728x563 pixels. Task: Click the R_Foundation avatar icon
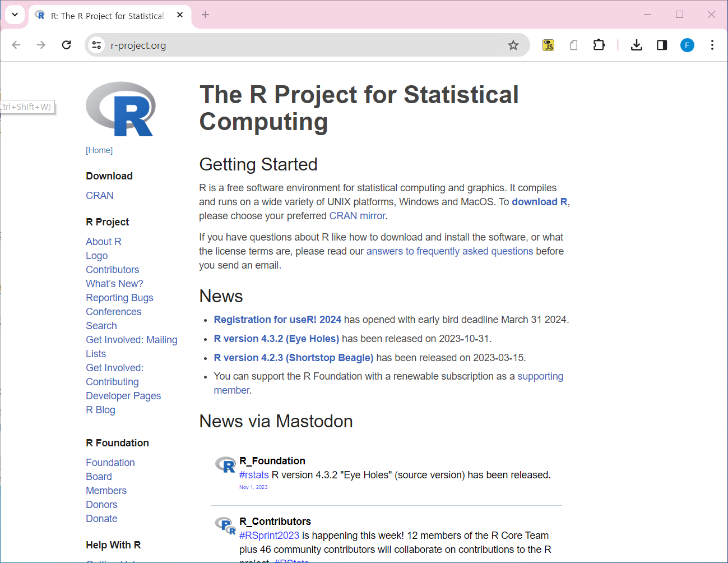tap(225, 465)
